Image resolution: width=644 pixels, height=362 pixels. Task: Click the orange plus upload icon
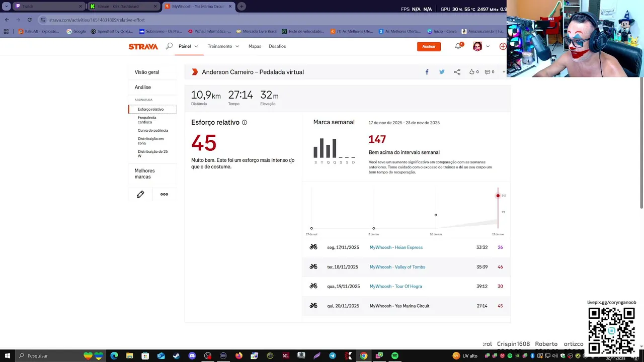point(503,46)
